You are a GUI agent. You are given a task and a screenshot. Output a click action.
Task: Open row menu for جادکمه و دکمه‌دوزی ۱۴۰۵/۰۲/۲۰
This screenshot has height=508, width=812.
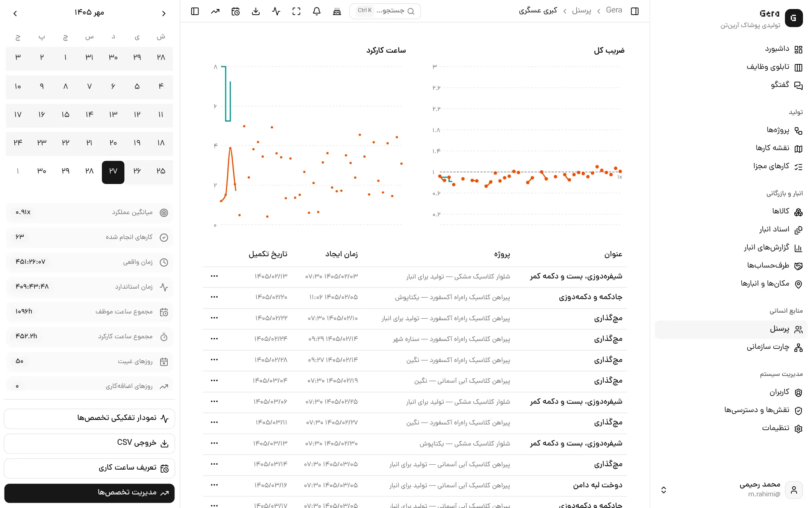pos(214,297)
